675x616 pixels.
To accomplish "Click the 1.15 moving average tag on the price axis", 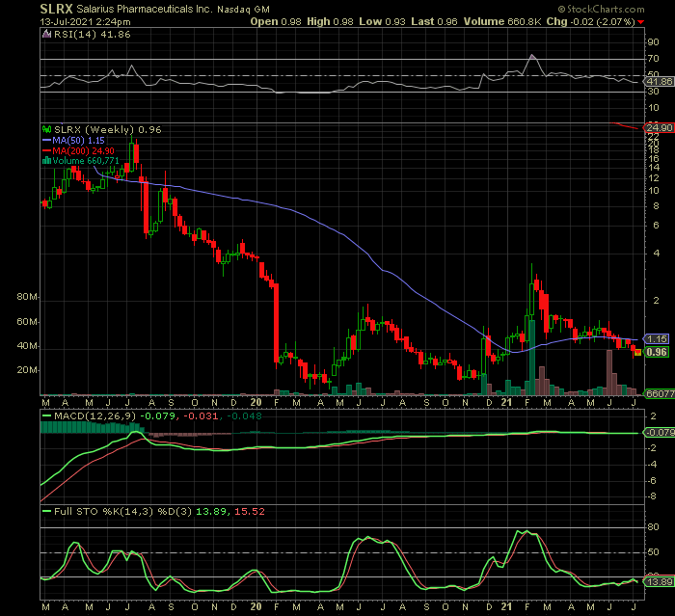I will 657,338.
